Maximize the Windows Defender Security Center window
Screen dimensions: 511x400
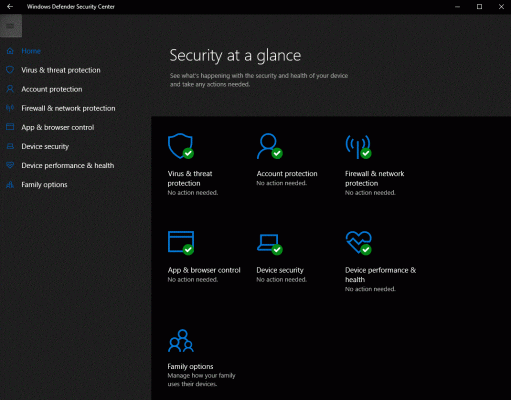[479, 7]
